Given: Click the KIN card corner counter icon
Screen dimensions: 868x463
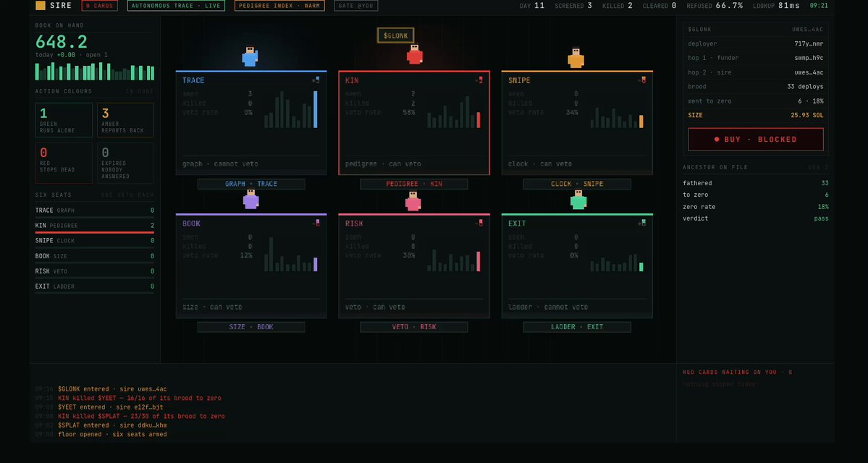Looking at the screenshot, I should (x=479, y=80).
